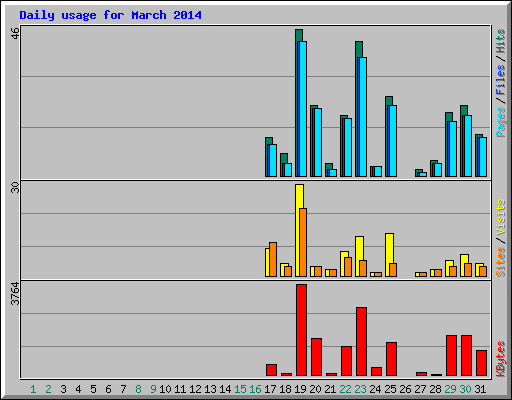Click day 10 on the x-axis

tap(165, 389)
